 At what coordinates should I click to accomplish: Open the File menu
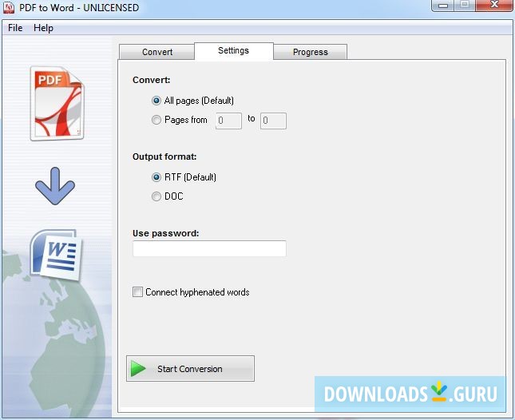pyautogui.click(x=15, y=28)
